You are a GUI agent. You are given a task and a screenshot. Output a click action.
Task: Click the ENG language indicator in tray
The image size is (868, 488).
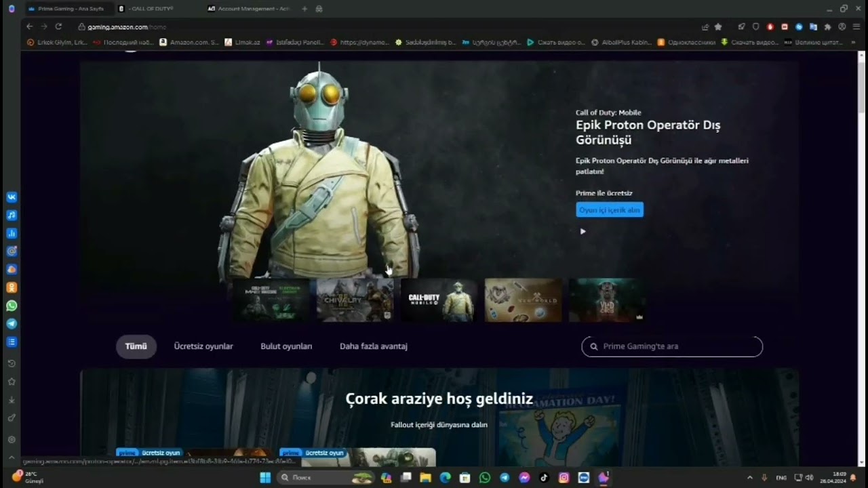click(x=781, y=478)
